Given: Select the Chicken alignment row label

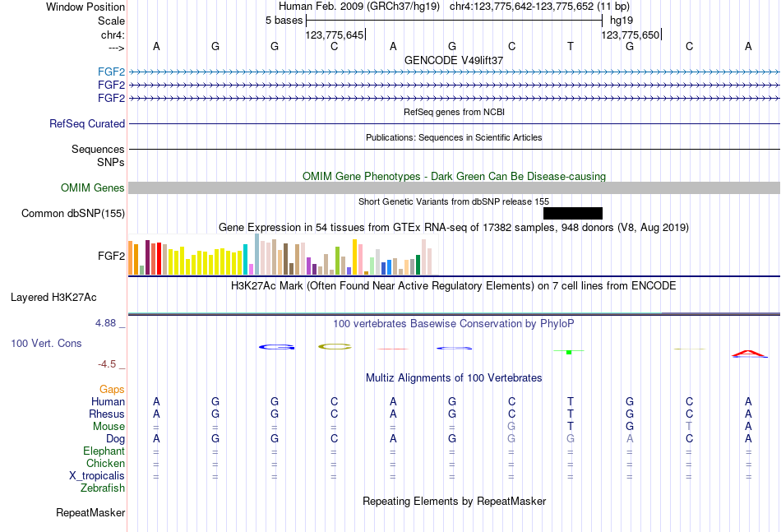Looking at the screenshot, I should 105,463.
